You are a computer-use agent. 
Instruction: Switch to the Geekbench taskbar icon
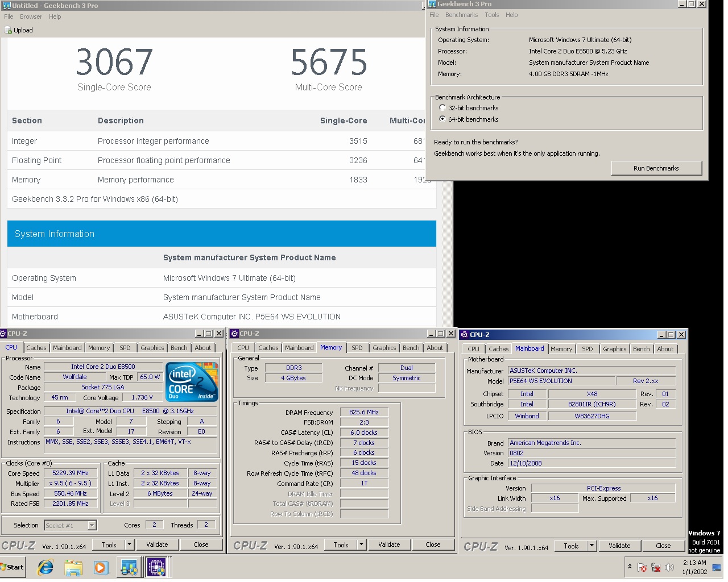coord(129,567)
